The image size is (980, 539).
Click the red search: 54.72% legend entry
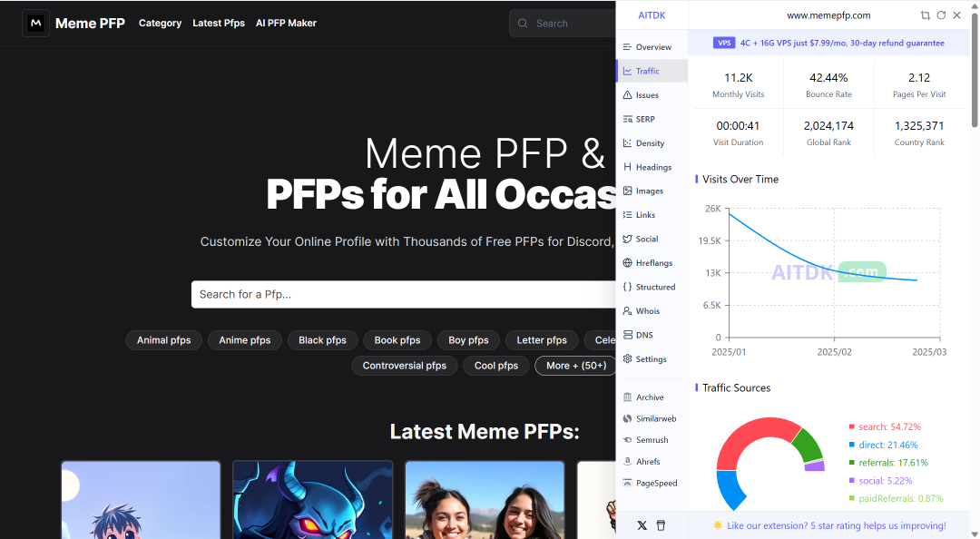click(885, 427)
